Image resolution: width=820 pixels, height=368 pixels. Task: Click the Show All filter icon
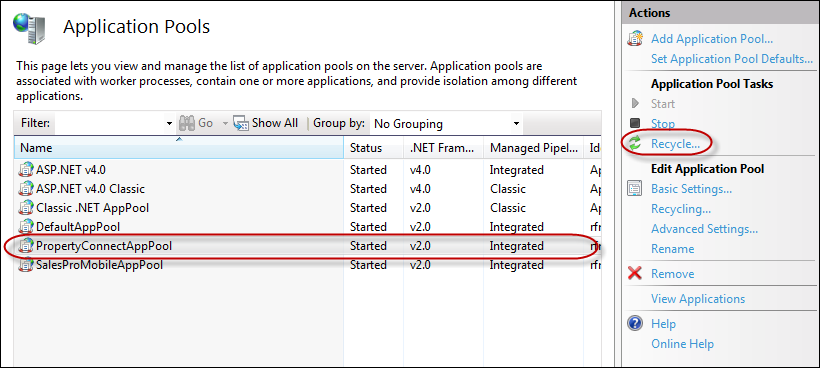click(x=241, y=123)
